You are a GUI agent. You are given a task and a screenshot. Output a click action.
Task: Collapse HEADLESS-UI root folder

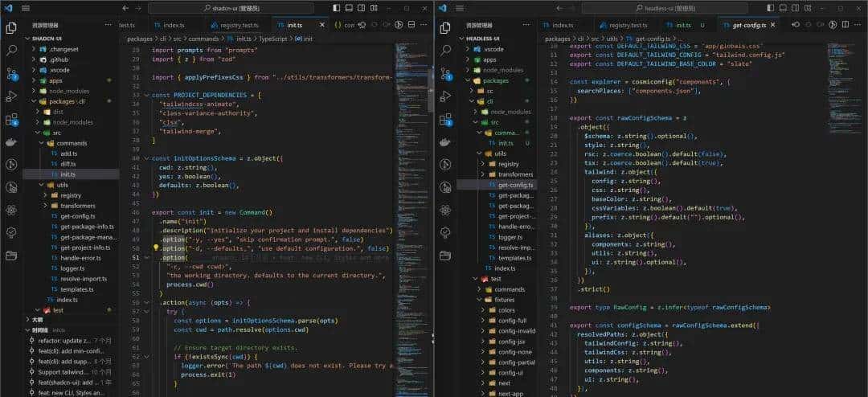[462, 39]
